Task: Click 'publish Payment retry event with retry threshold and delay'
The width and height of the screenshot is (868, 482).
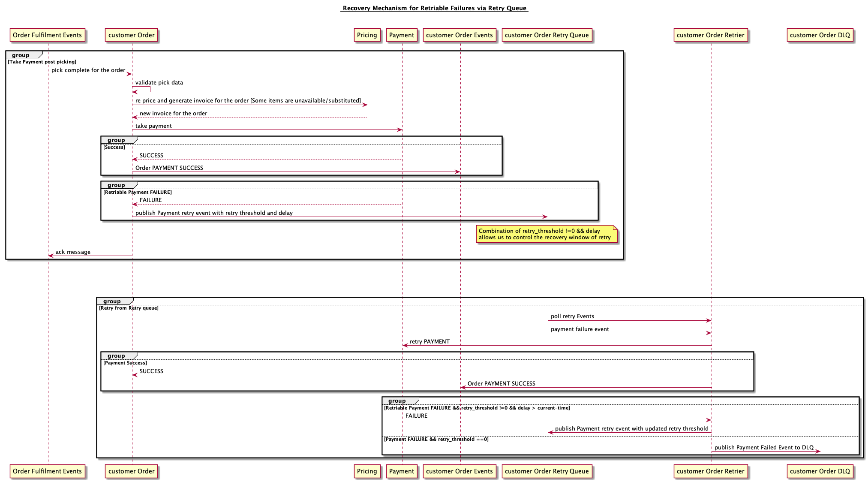Action: (214, 213)
